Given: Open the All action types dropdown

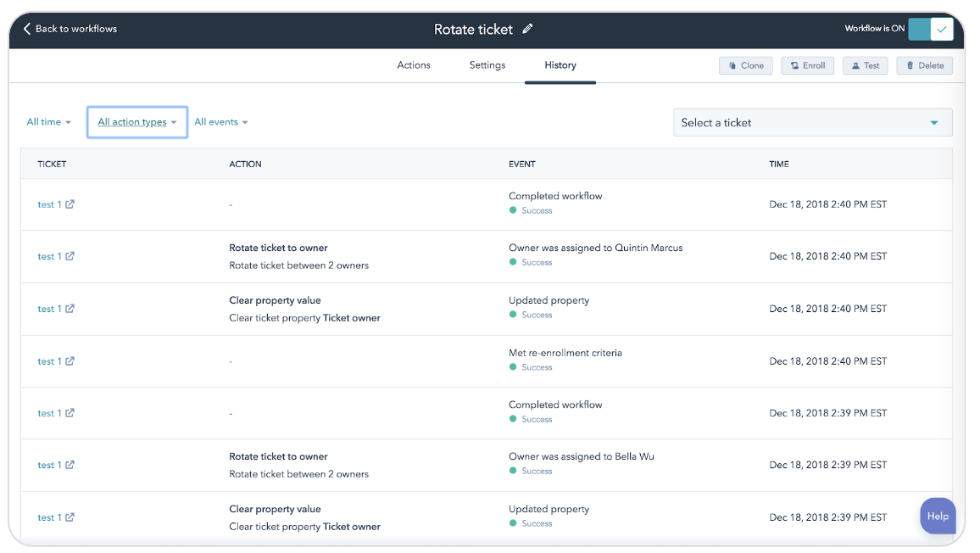Looking at the screenshot, I should pos(136,122).
